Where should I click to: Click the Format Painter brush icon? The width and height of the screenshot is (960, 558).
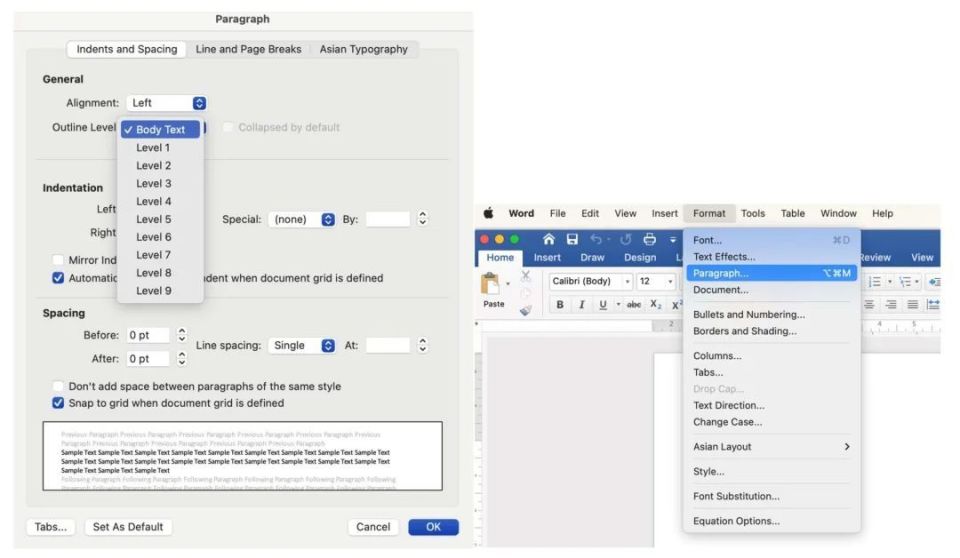(525, 311)
